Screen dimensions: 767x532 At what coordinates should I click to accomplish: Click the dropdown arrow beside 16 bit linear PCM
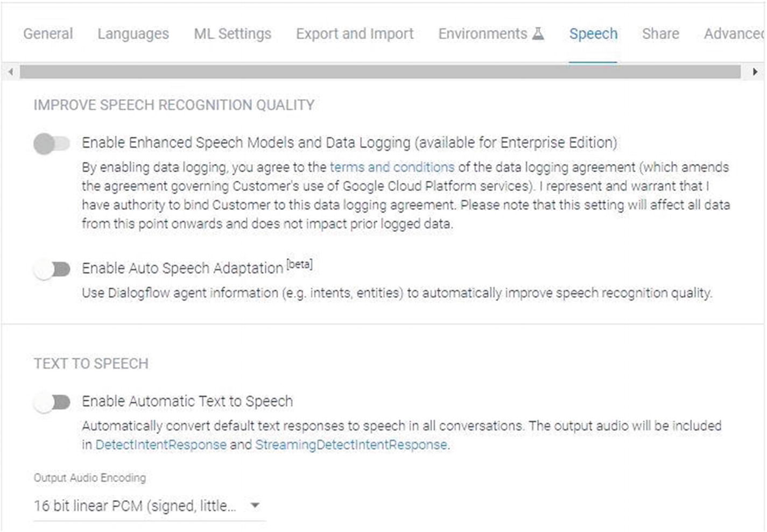pyautogui.click(x=255, y=506)
